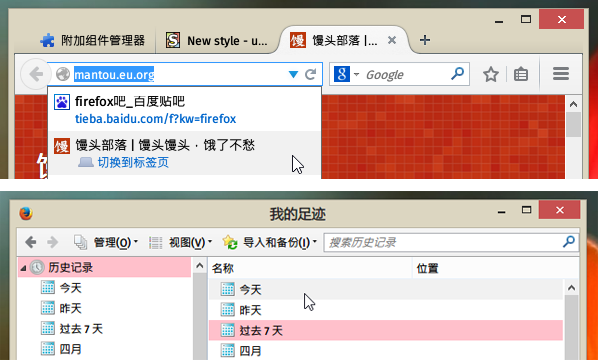Click the page scrollbar up arrow
598x360 pixels.
pos(573,104)
